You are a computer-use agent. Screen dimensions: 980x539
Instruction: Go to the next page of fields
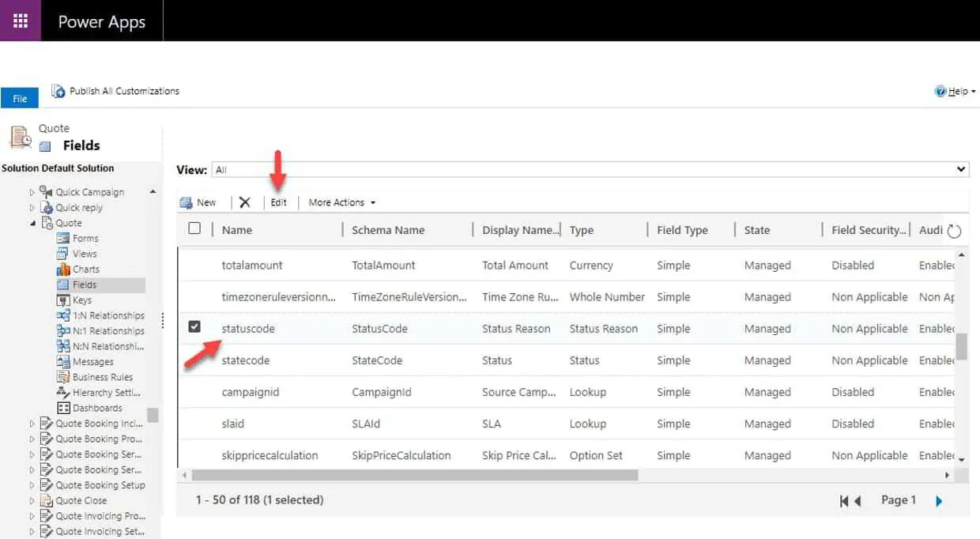(x=939, y=499)
